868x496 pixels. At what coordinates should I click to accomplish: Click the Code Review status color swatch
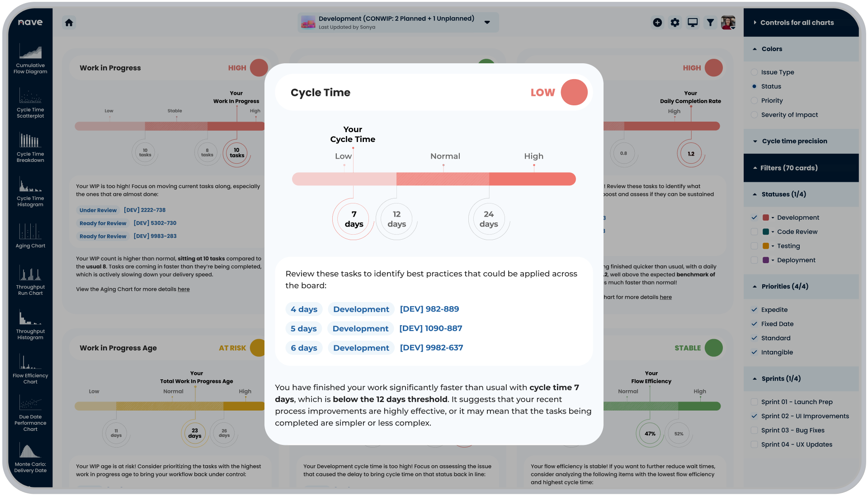click(765, 231)
